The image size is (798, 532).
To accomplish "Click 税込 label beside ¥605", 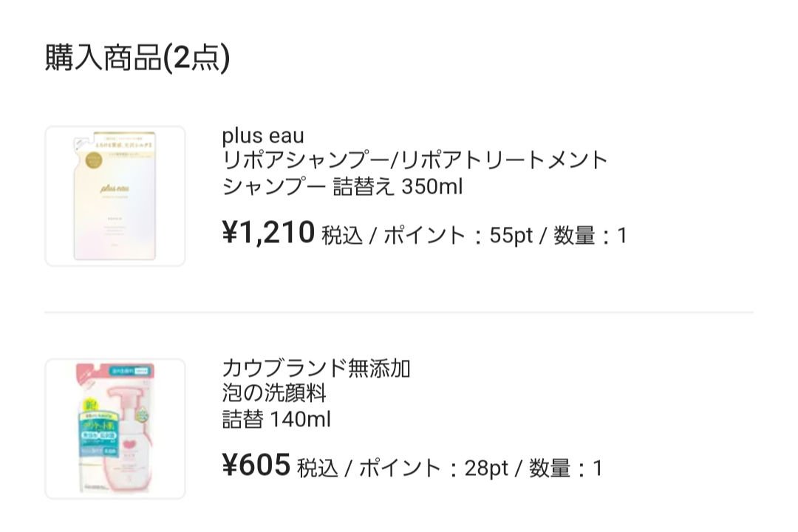I will tap(318, 468).
